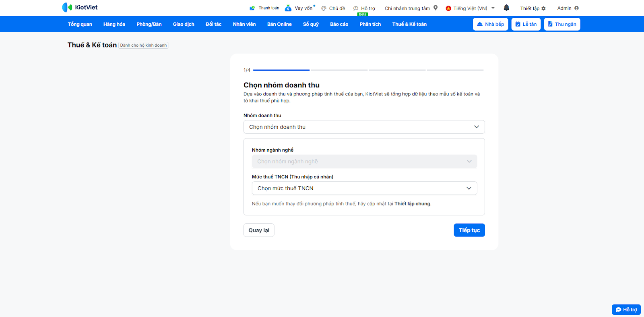
Task: Expand the Chọn nhóm doanh thu dropdown
Action: pos(364,127)
